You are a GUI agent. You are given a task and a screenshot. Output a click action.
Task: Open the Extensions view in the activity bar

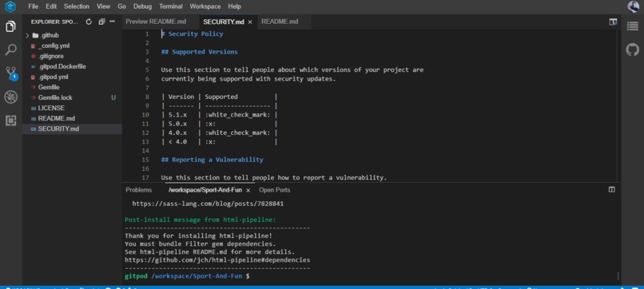(x=10, y=121)
